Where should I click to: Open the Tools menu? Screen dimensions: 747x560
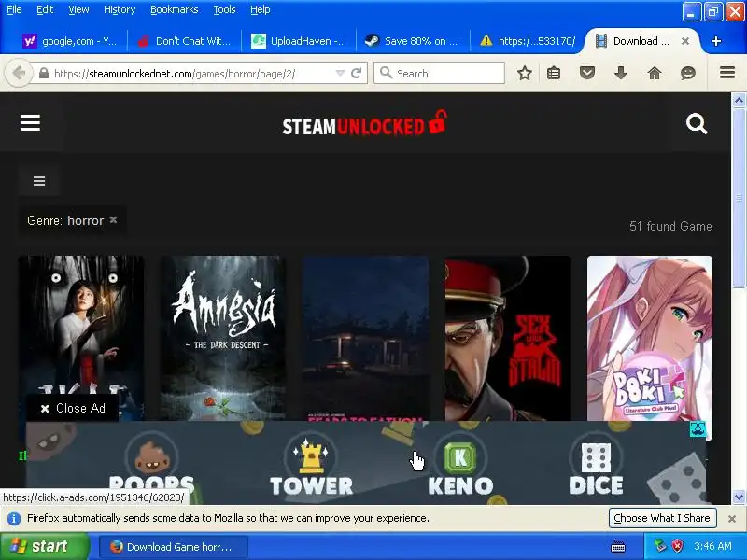coord(224,9)
